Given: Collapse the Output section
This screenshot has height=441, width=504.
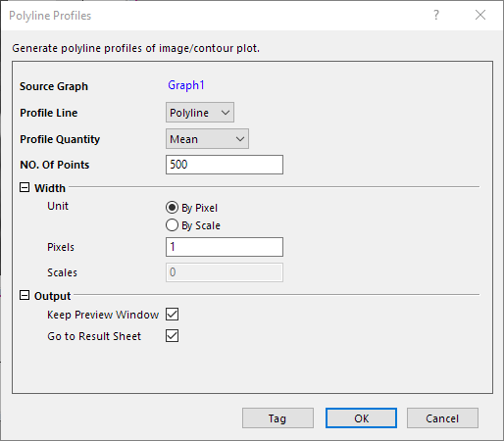Looking at the screenshot, I should (25, 295).
